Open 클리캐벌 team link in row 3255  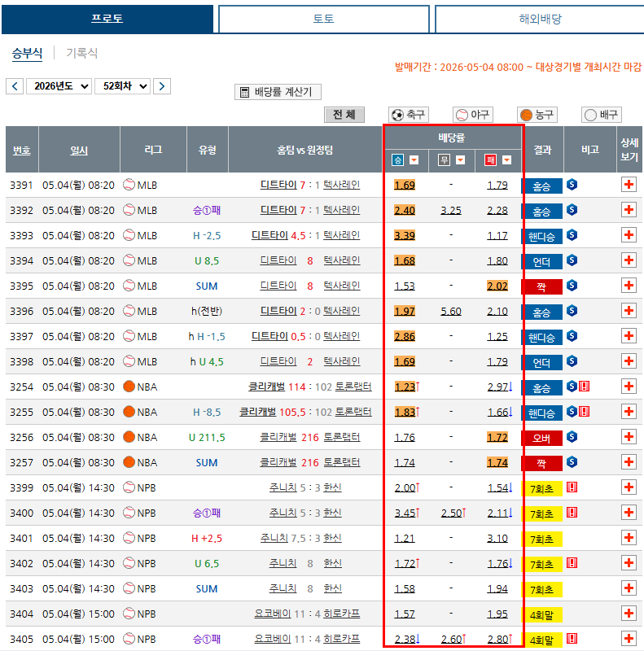click(257, 412)
